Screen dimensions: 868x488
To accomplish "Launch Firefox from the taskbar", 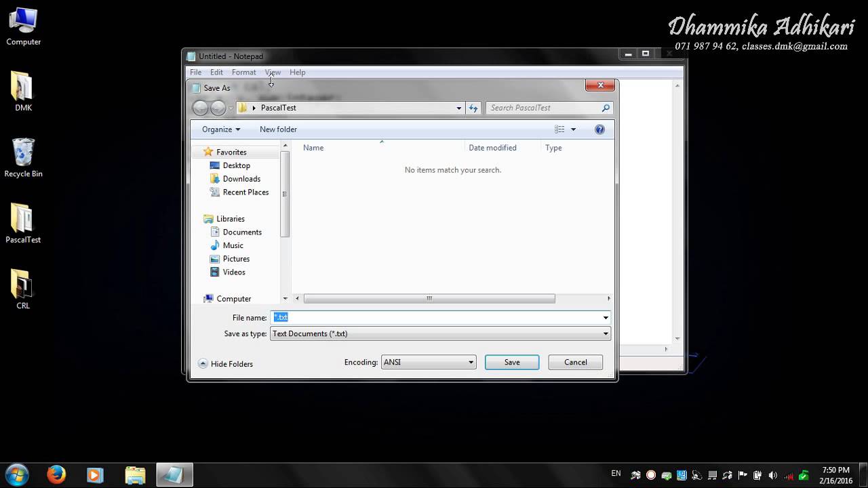I will coord(56,474).
